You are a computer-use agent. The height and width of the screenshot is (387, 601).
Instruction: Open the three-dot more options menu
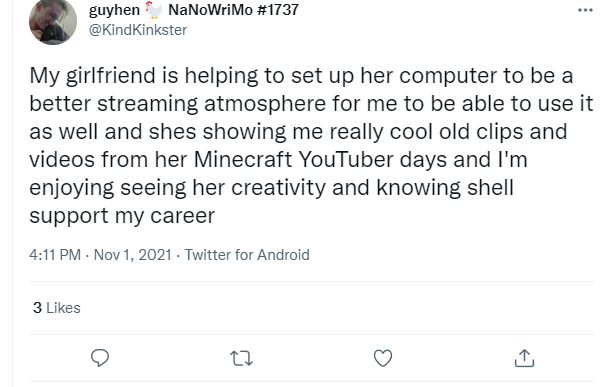tap(585, 10)
